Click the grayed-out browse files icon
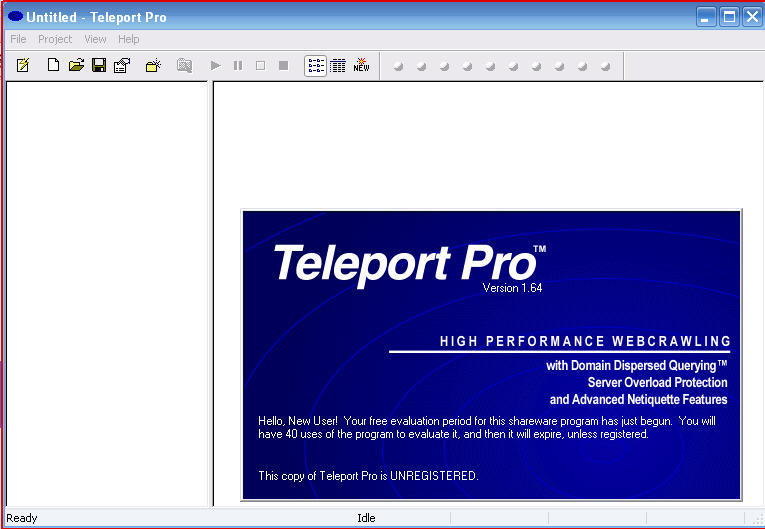 184,65
